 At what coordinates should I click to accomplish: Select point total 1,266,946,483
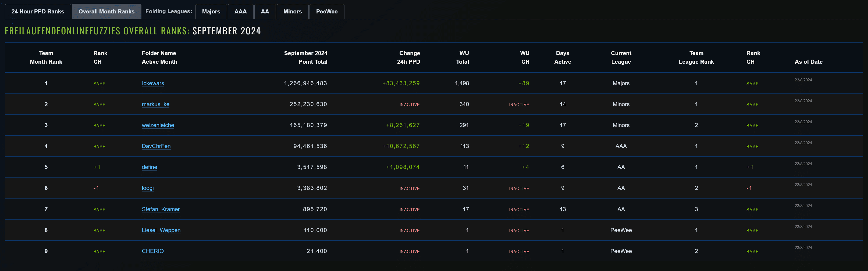[x=306, y=83]
